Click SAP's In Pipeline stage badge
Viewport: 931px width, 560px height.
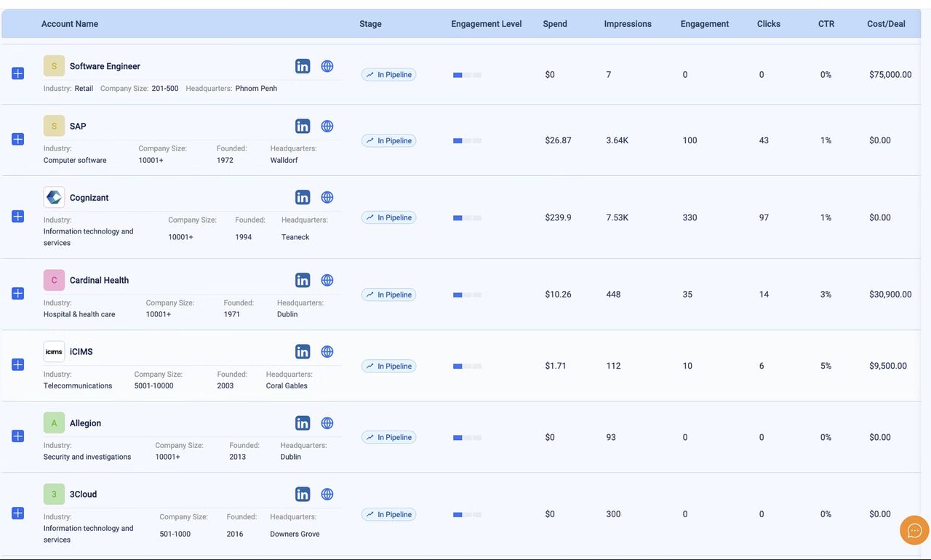coord(389,140)
